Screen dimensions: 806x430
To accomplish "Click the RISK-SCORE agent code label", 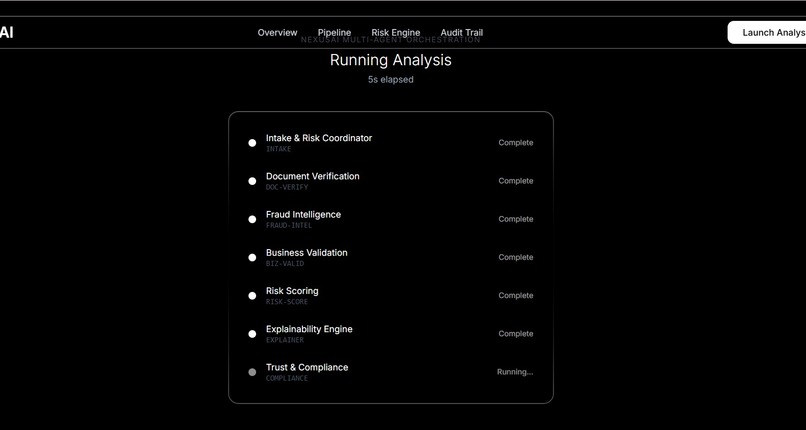I will pyautogui.click(x=287, y=302).
